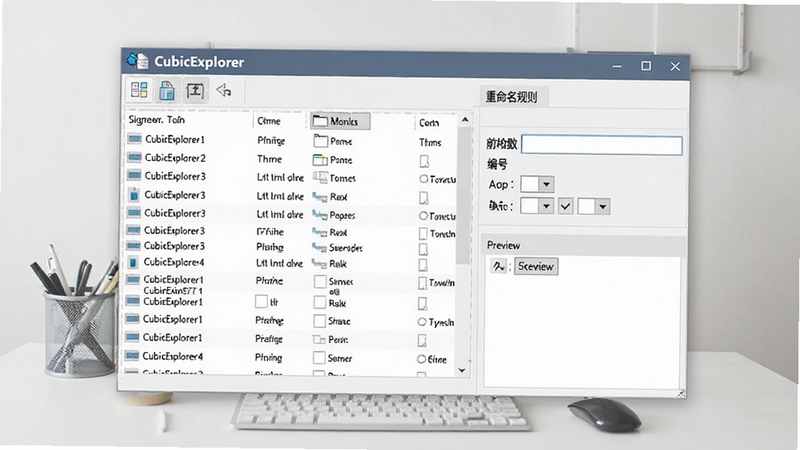This screenshot has width=800, height=450.
Task: Tick the checkbox beside "Tonstn"
Action: 423,234
